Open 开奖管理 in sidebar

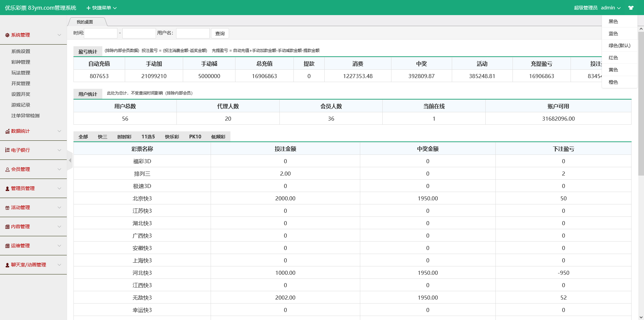pyautogui.click(x=21, y=83)
